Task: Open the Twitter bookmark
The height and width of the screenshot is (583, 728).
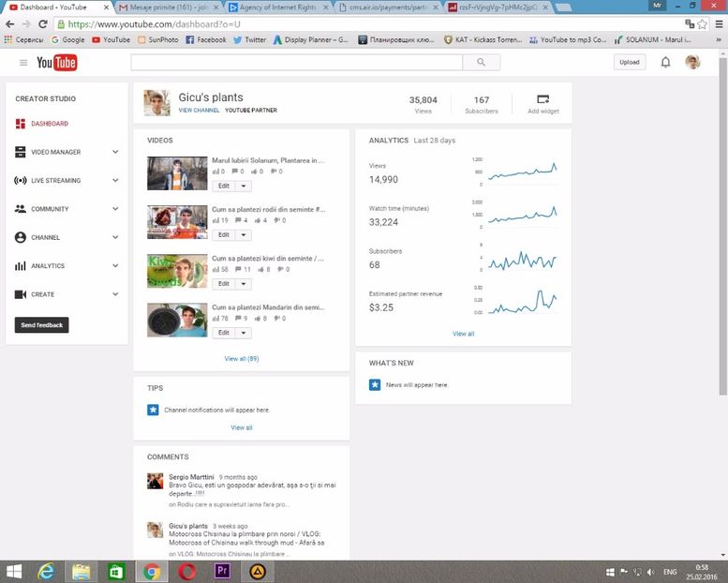Action: [250, 40]
